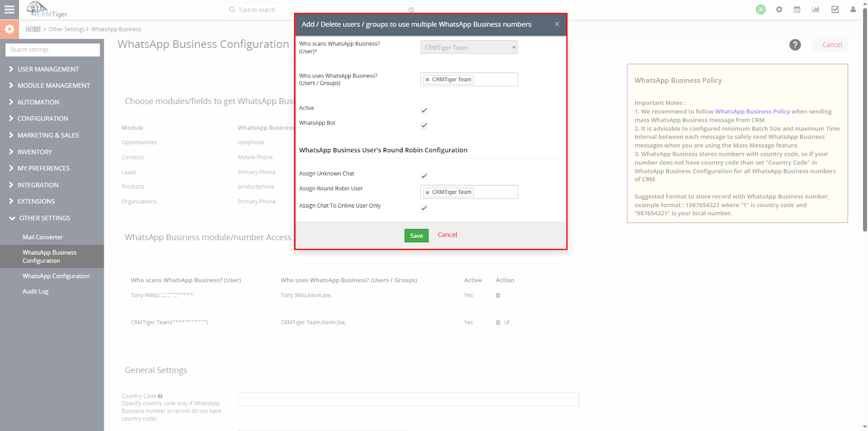
Task: Click the Type to search field
Action: pyautogui.click(x=321, y=10)
